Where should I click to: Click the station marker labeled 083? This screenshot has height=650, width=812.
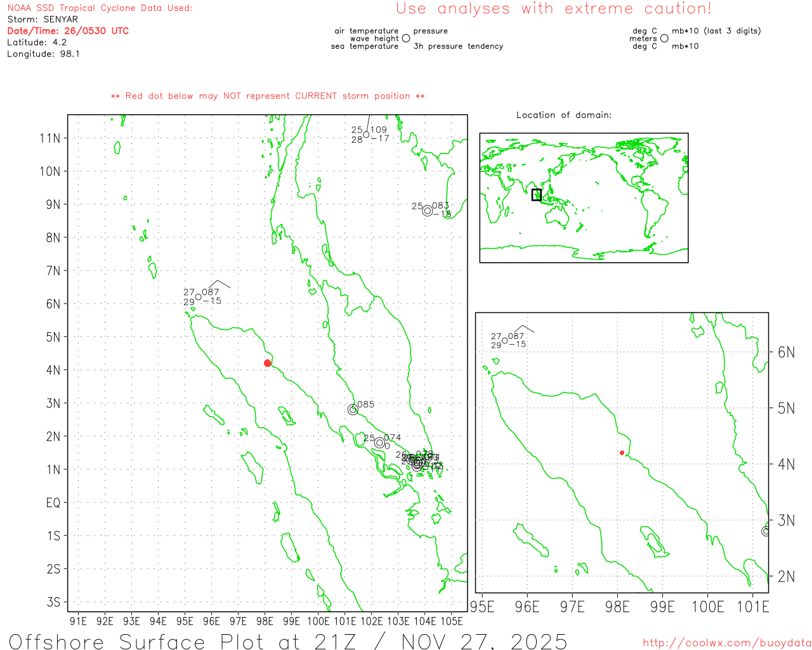point(428,211)
